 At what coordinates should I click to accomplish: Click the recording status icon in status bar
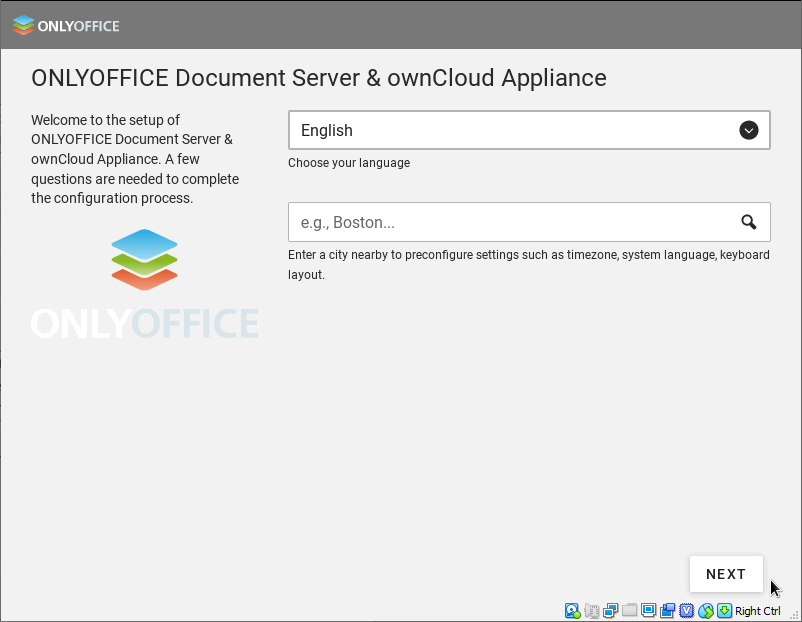(667, 611)
